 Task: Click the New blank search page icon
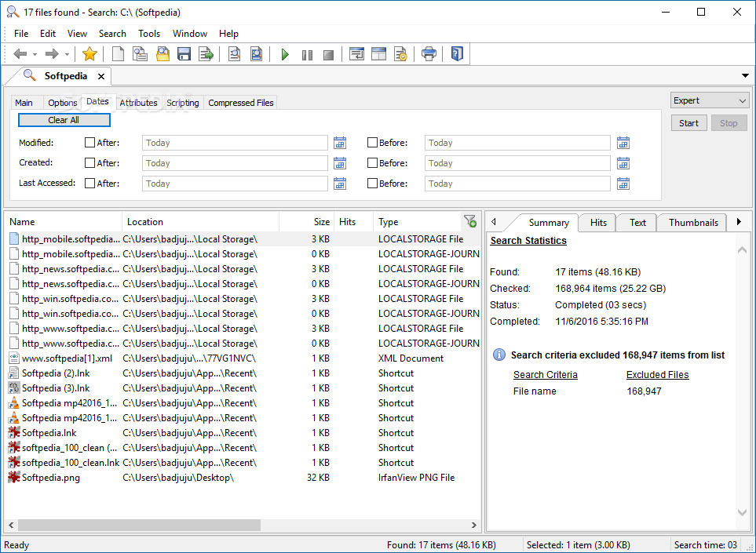118,54
